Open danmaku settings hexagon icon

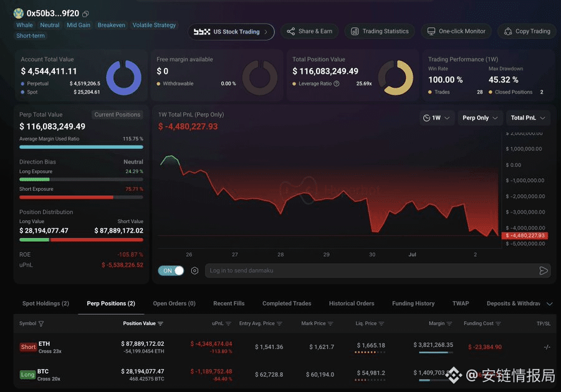tap(194, 270)
